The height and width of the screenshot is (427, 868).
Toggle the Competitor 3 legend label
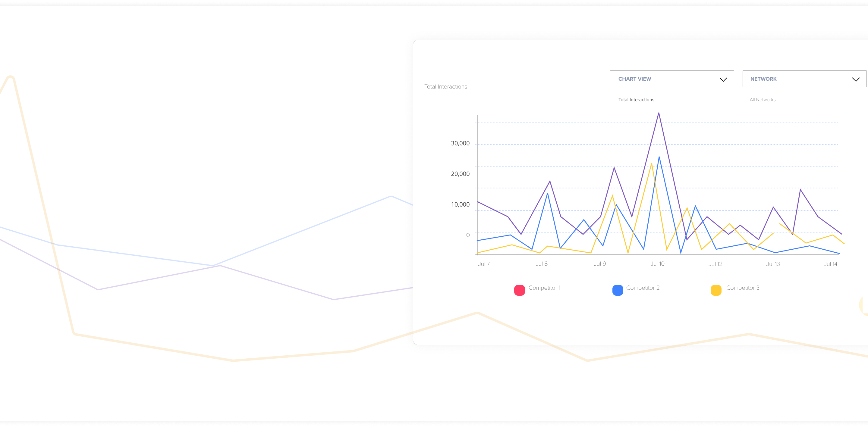743,288
